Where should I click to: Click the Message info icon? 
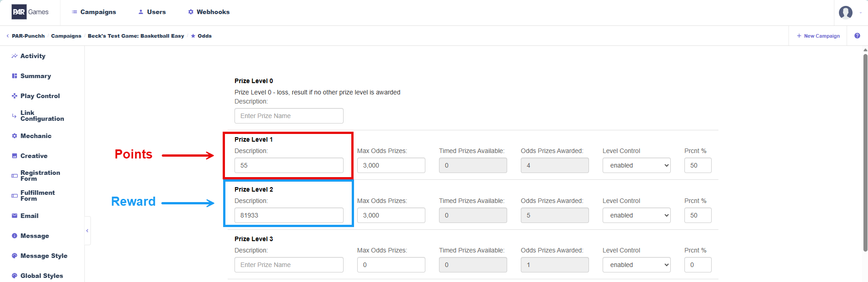point(15,236)
